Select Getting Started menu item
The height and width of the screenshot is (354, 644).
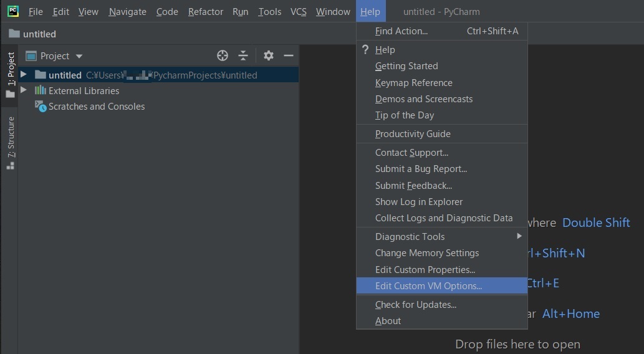click(x=442, y=66)
